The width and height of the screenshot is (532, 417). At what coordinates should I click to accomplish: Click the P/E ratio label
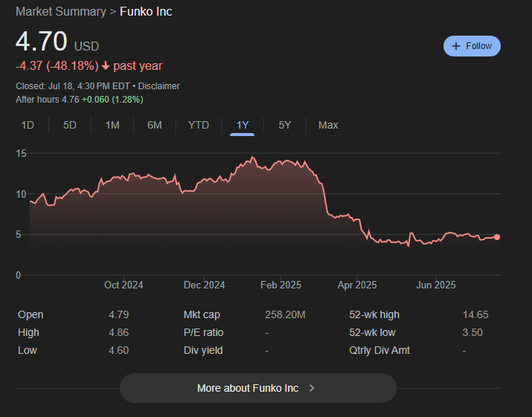point(203,332)
